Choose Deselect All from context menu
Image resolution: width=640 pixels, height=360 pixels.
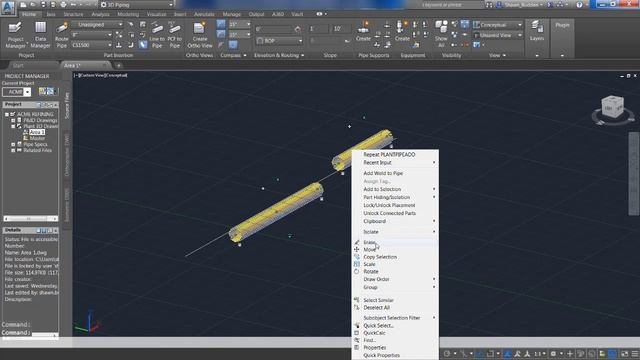click(x=396, y=307)
